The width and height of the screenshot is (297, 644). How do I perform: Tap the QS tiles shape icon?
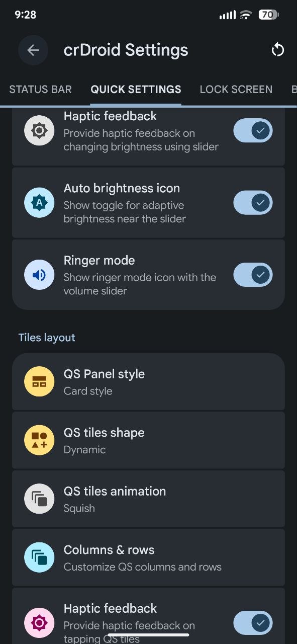[39, 441]
